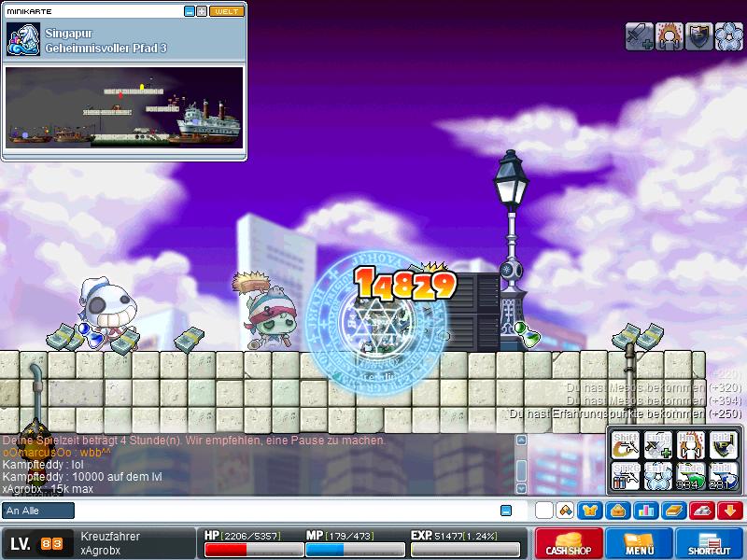Open the MENU button
This screenshot has height=560, width=747.
point(640,543)
